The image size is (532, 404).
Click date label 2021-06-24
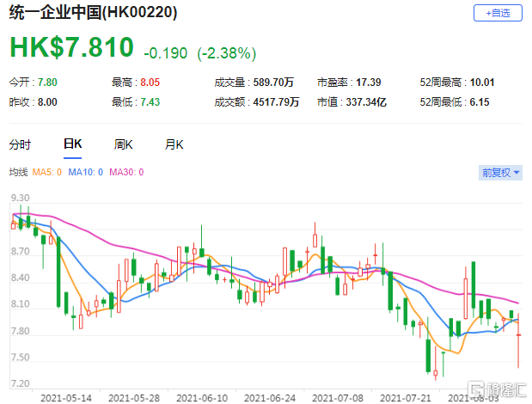pos(270,398)
